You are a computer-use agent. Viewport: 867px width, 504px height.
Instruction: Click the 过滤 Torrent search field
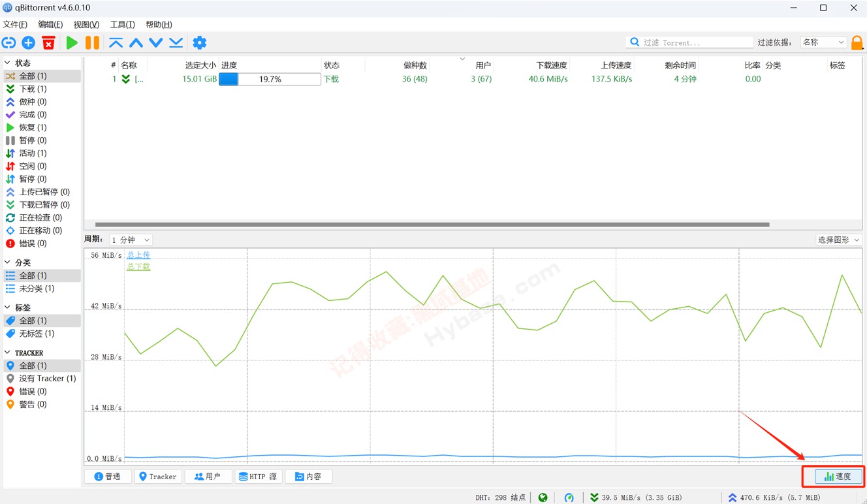point(689,42)
